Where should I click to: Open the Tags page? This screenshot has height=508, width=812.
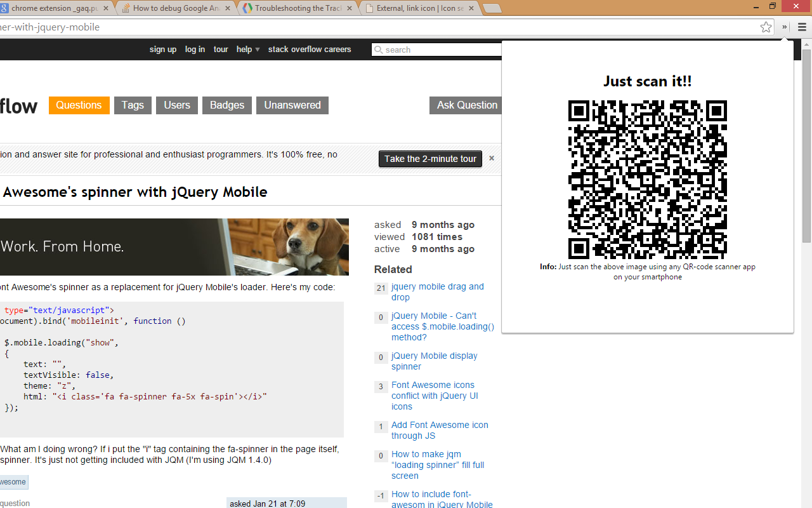coord(132,105)
